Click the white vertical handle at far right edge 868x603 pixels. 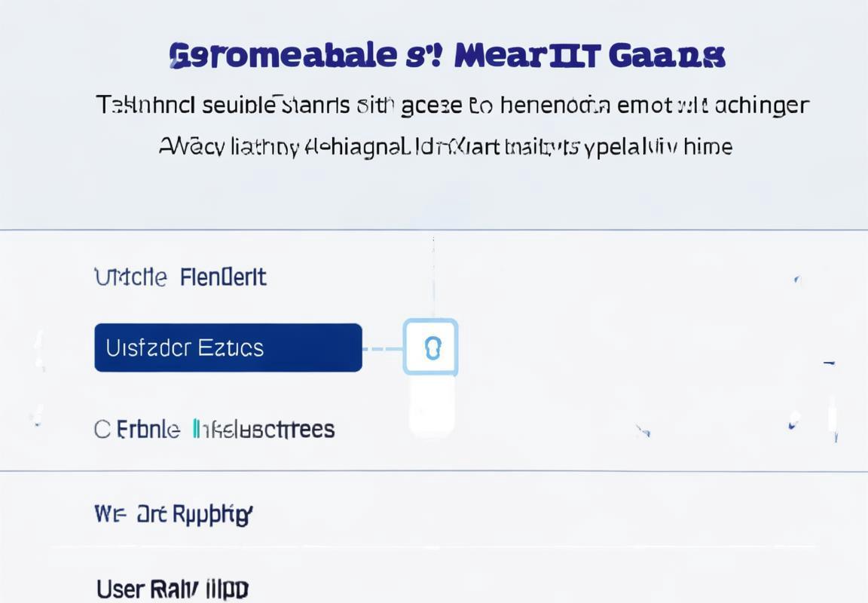pyautogui.click(x=833, y=413)
